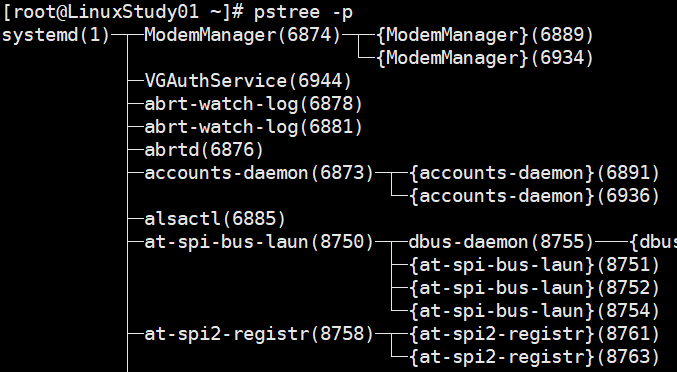
Task: Select at-spi2-registr(8758) parent process
Action: click(259, 334)
